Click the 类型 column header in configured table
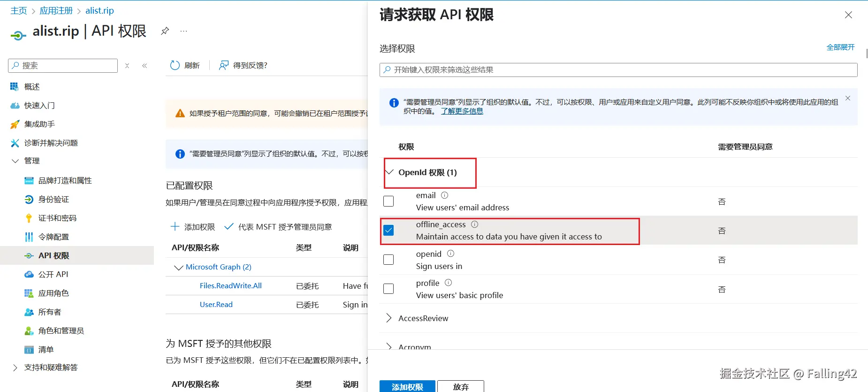The image size is (868, 392). pos(304,247)
